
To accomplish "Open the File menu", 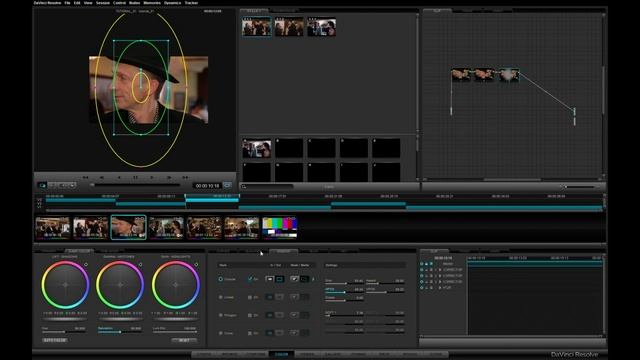I will 67,3.
